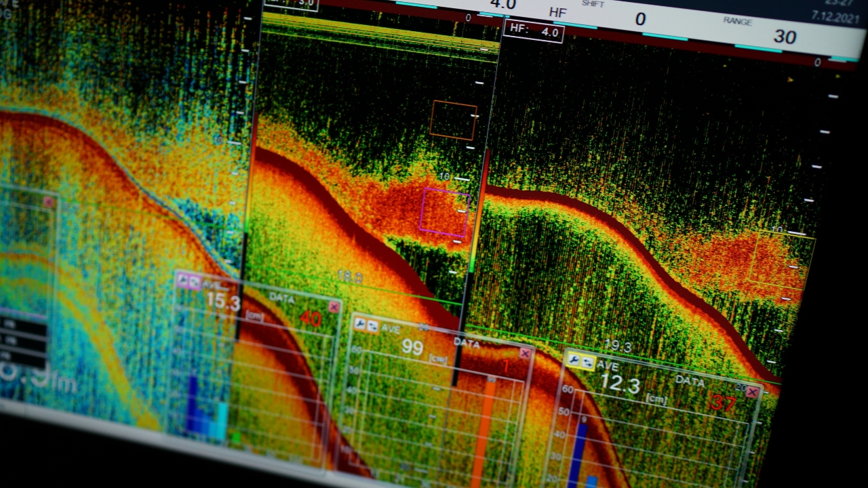Close the histogram panel showing DATA 37
Viewport: 868px width, 488px height.
pos(752,392)
